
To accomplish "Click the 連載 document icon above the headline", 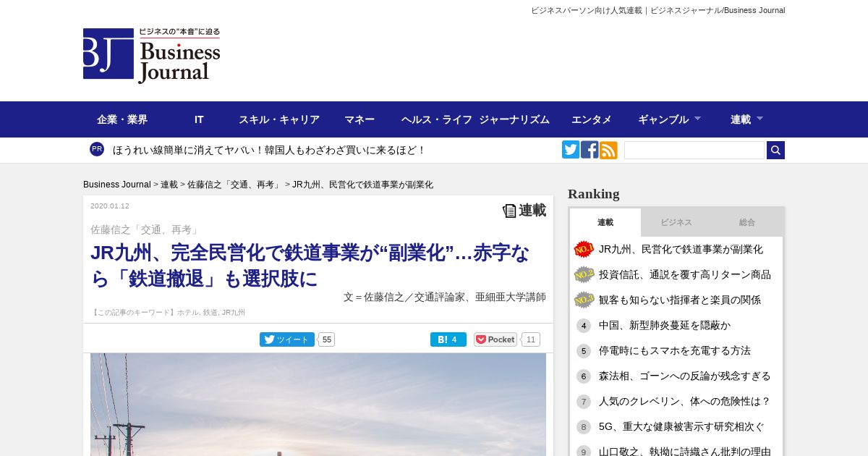I will tap(509, 211).
